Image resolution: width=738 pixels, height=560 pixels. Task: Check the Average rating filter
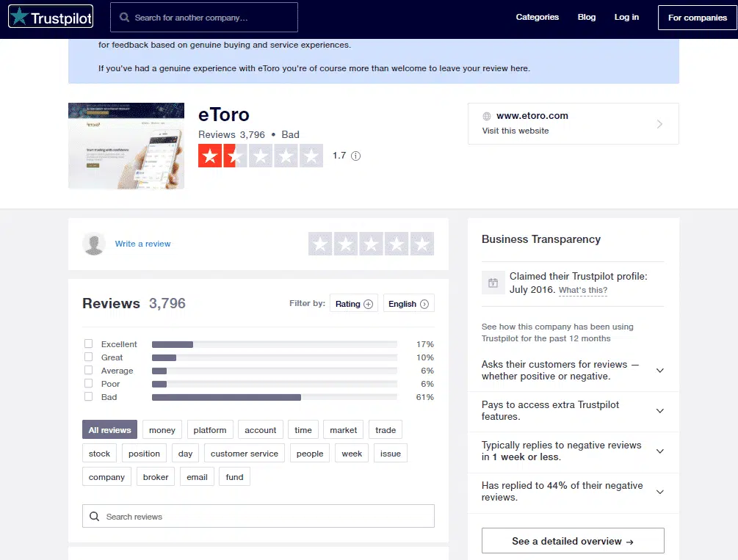click(88, 370)
